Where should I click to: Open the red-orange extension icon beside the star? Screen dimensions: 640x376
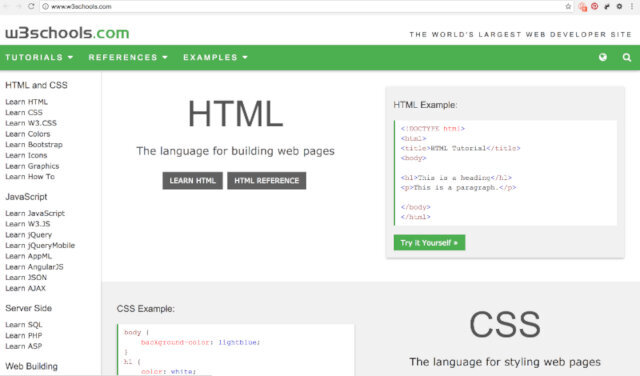point(582,7)
